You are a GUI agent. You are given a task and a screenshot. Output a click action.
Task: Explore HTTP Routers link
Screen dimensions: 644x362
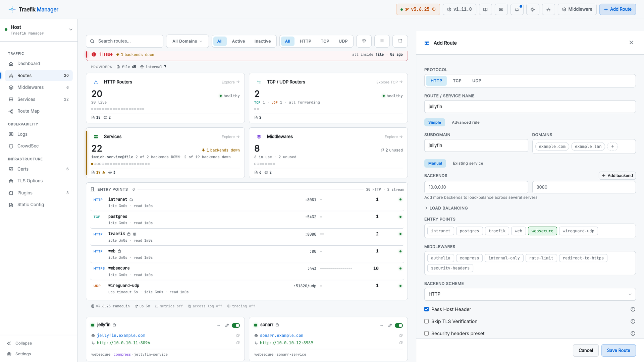(x=230, y=82)
